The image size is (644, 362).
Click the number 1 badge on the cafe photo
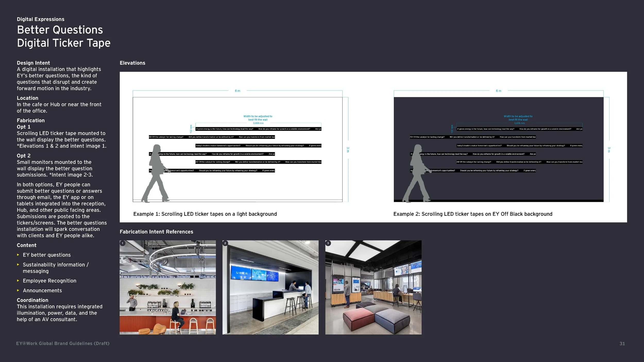(x=123, y=243)
